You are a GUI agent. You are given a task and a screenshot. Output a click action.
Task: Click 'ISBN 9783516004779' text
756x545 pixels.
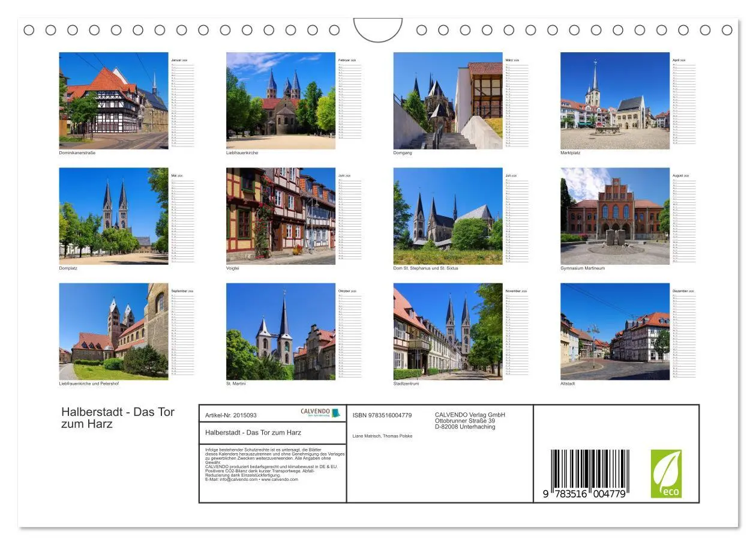click(x=382, y=415)
